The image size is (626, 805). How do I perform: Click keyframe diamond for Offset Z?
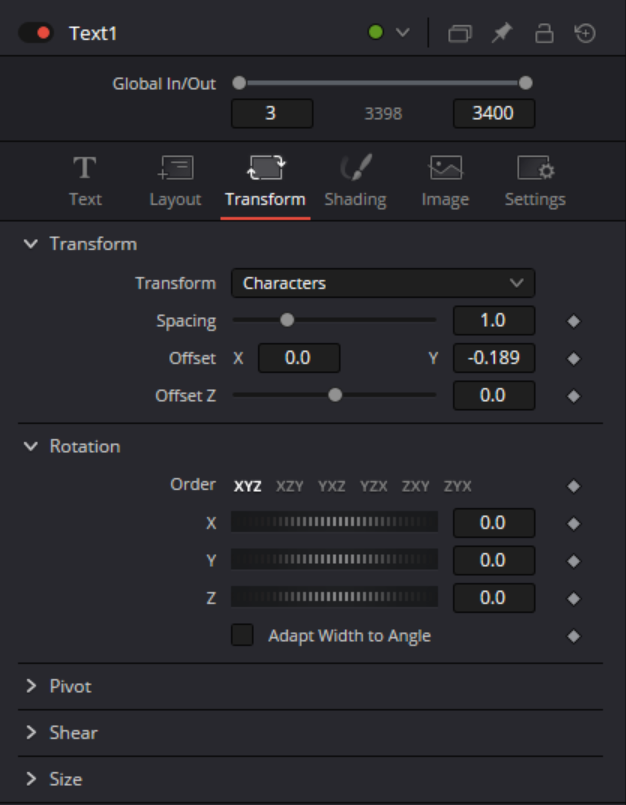pos(573,396)
